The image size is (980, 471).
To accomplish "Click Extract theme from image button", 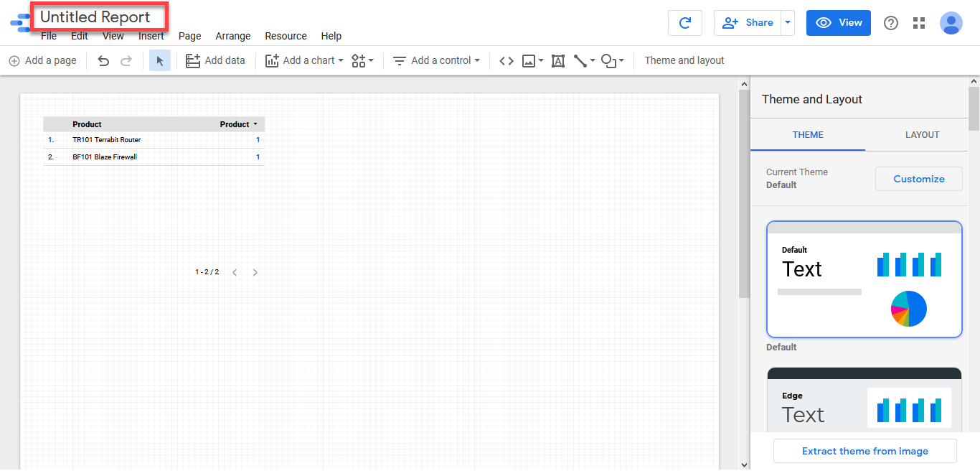I will (x=864, y=452).
